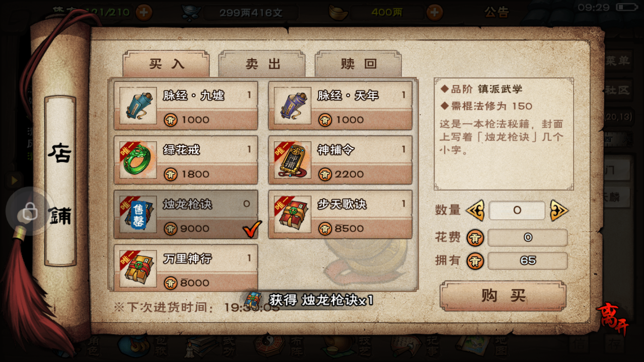Click the 购买 purchase button
Screen dimensions: 644x362
503,296
